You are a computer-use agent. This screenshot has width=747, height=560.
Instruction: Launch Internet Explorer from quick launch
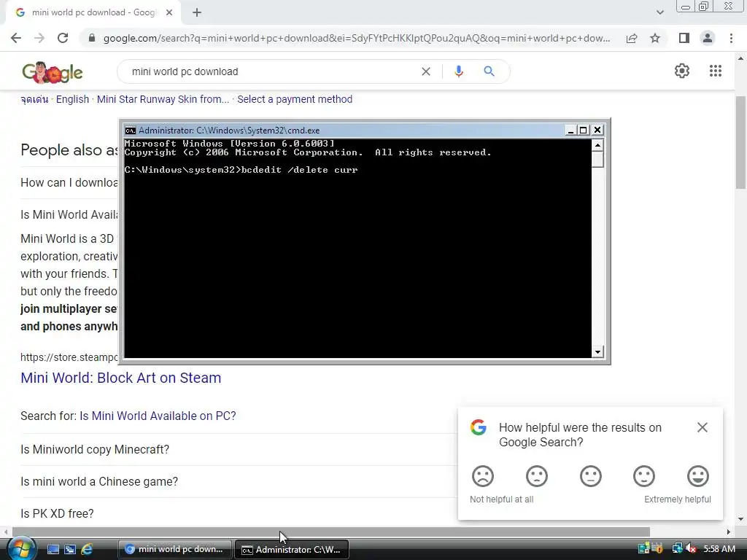pos(86,550)
